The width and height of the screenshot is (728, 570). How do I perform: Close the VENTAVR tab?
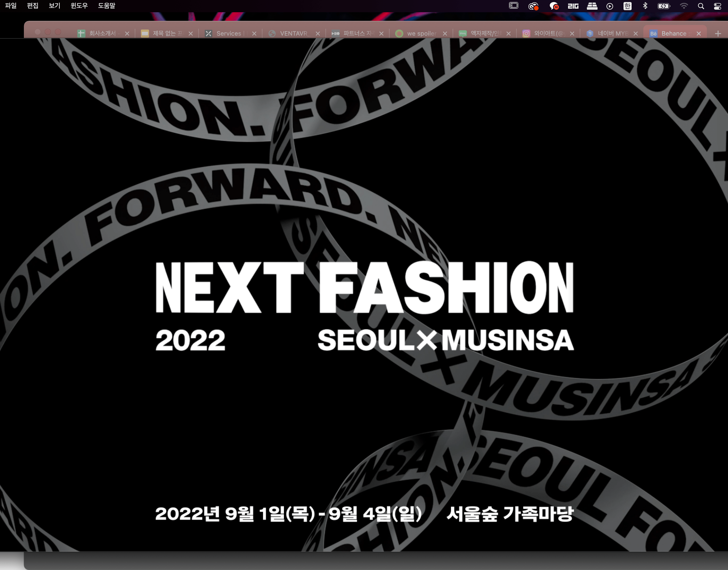pos(318,33)
